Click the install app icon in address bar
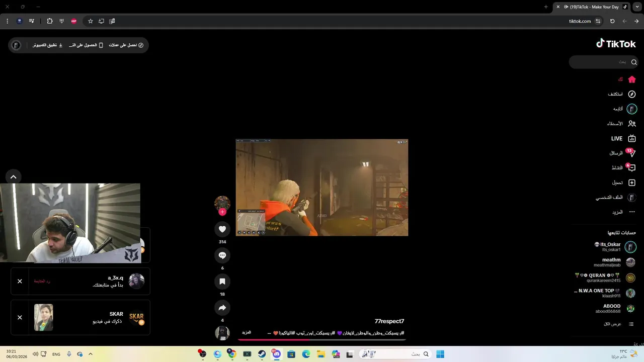The width and height of the screenshot is (644, 362). (101, 21)
